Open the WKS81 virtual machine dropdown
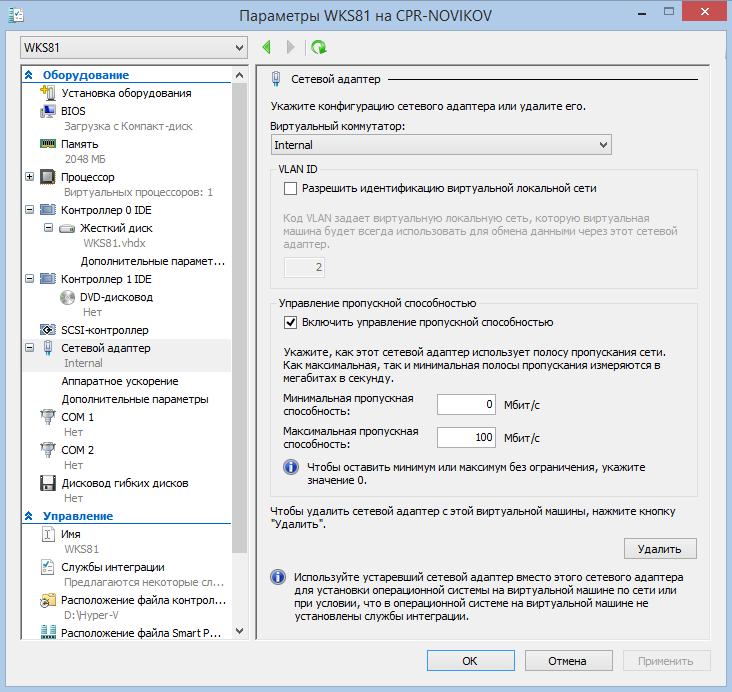732x692 pixels. tap(134, 47)
